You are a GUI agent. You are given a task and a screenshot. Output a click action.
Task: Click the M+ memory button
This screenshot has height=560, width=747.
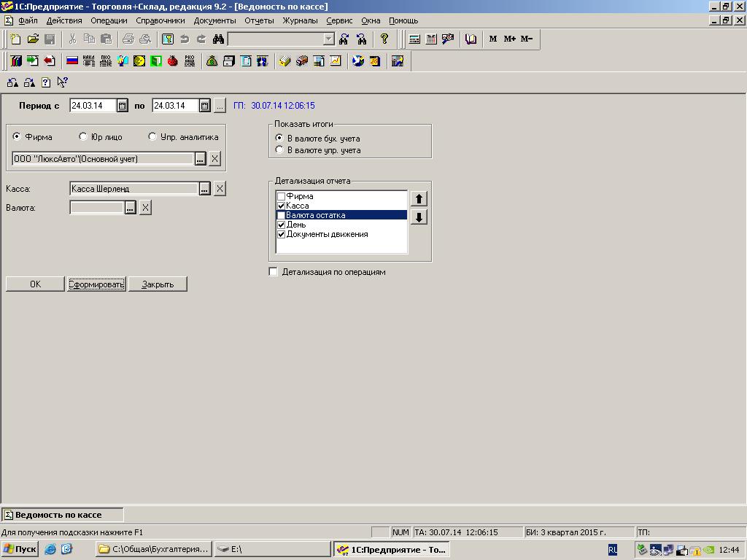coord(509,39)
